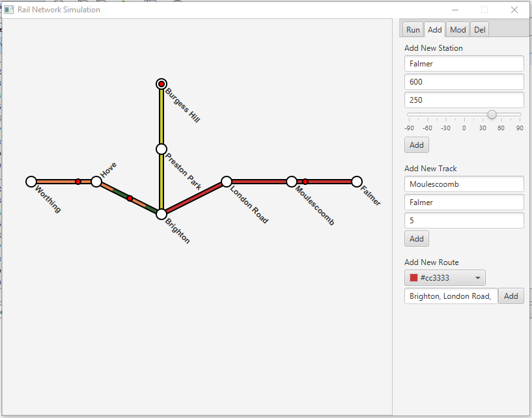Click the Burgess Hill station node
Image resolution: width=532 pixels, height=418 pixels.
click(161, 84)
